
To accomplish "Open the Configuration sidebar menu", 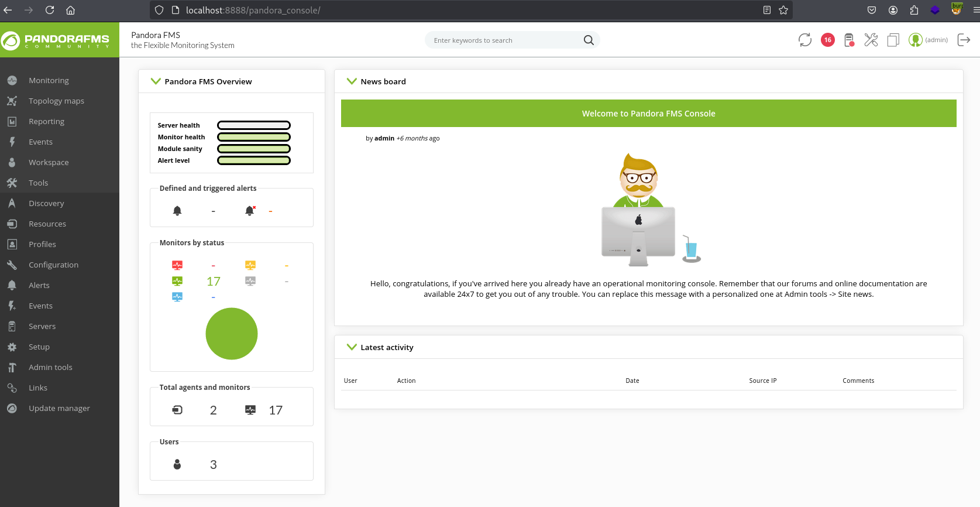I will 53,265.
